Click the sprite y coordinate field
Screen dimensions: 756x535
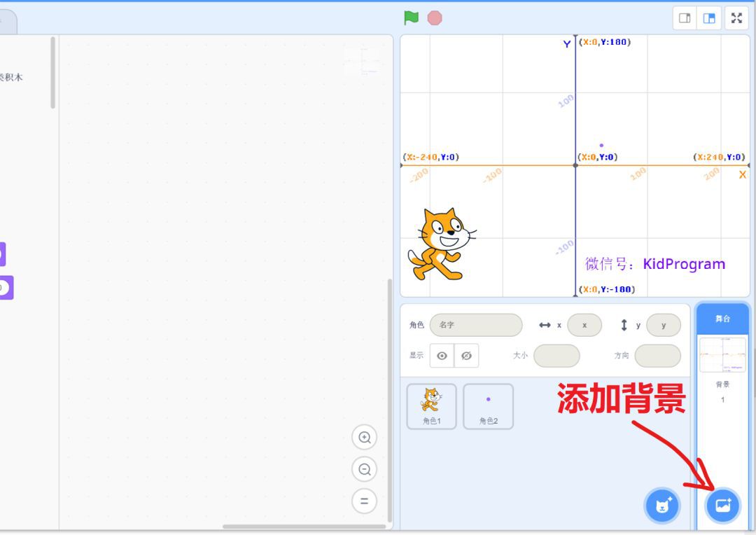point(664,325)
